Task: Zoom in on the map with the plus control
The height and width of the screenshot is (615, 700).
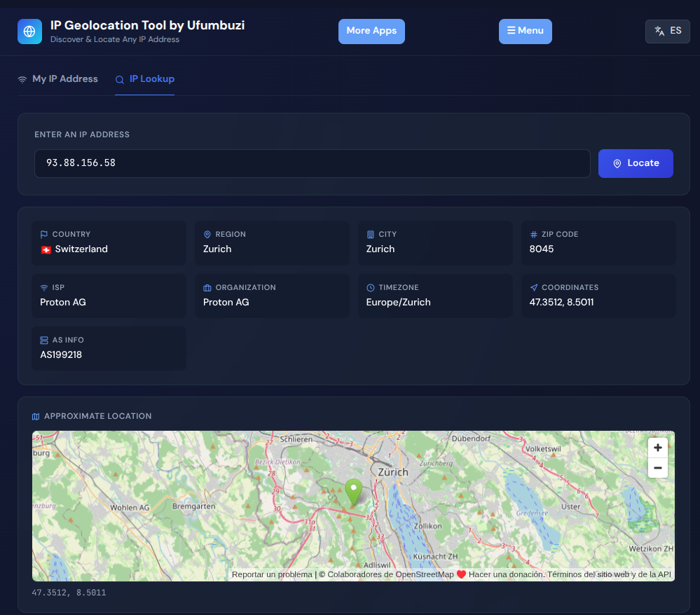Action: 657,447
